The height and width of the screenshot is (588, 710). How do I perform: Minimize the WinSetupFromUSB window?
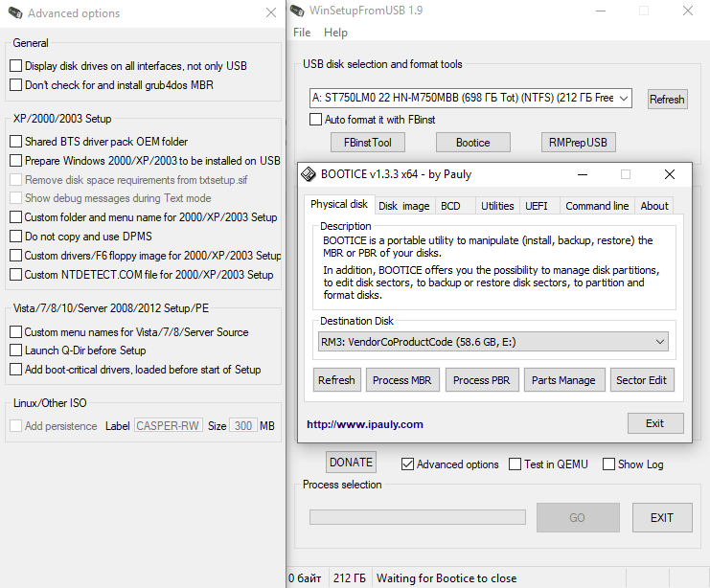pyautogui.click(x=601, y=11)
